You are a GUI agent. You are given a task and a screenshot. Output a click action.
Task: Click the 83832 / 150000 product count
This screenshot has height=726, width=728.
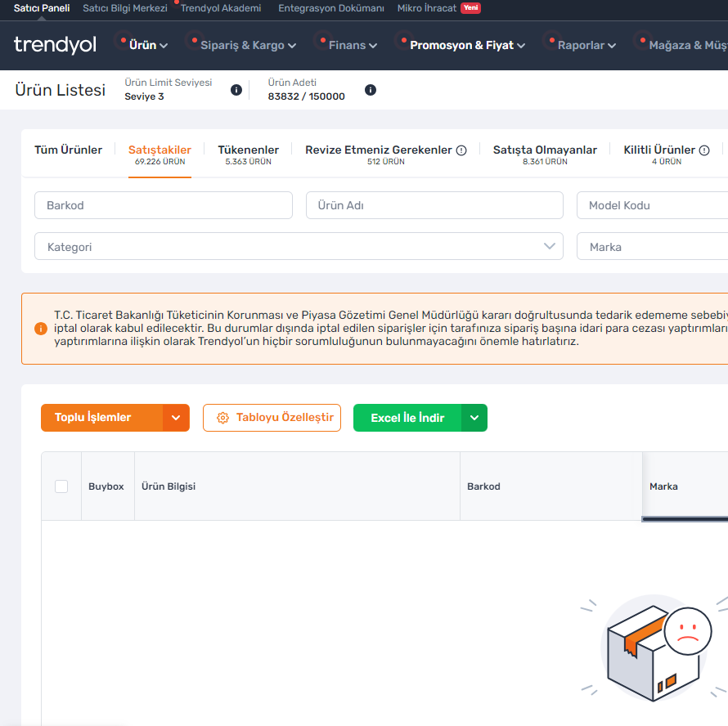coord(307,96)
